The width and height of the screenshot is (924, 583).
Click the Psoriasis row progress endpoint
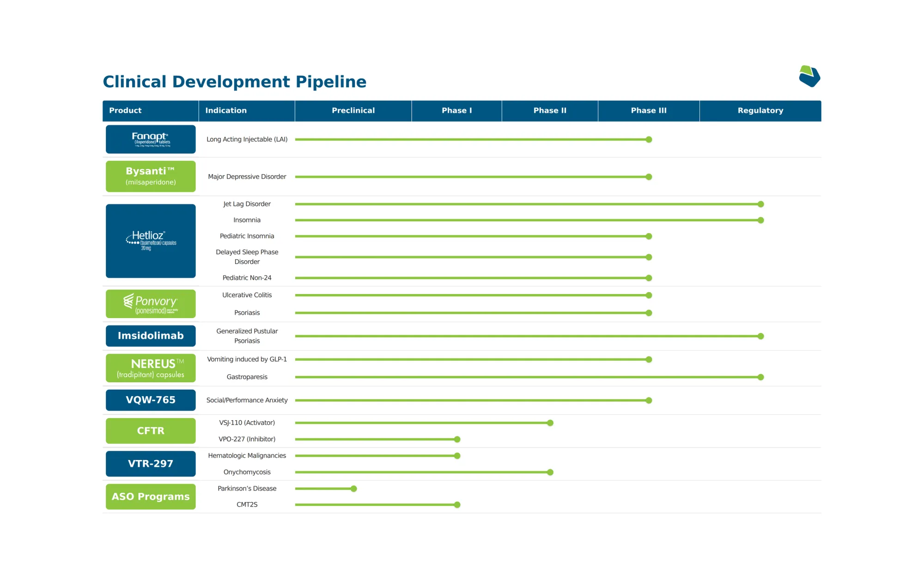(x=649, y=313)
